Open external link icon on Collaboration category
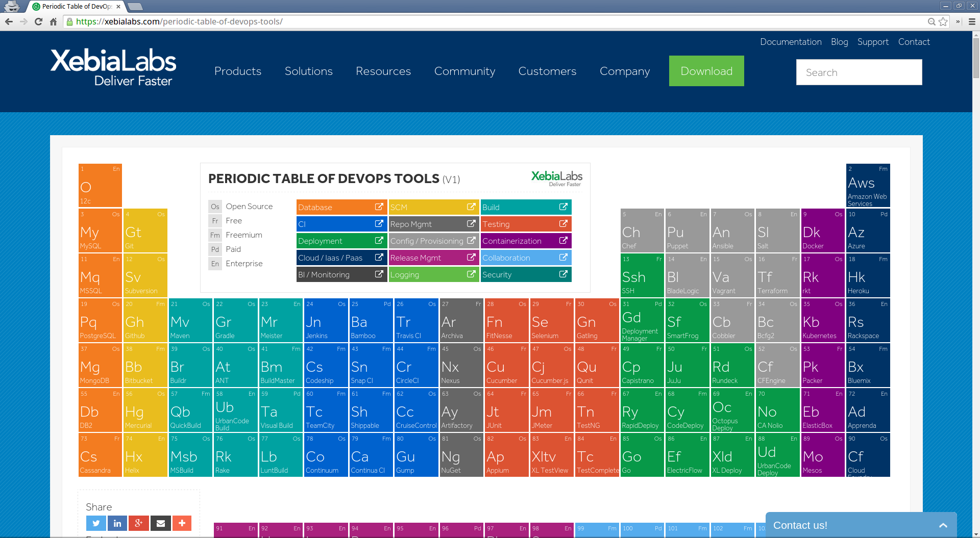 tap(563, 258)
